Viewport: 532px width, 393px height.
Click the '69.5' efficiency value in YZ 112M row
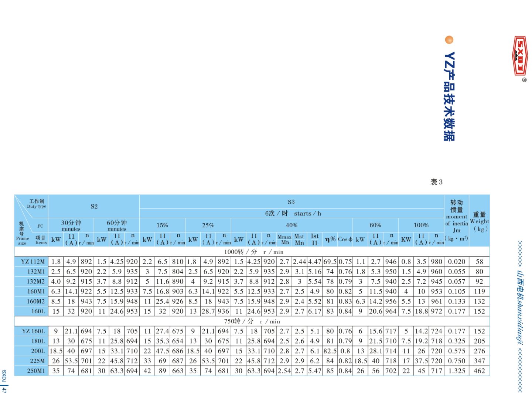tap(330, 262)
